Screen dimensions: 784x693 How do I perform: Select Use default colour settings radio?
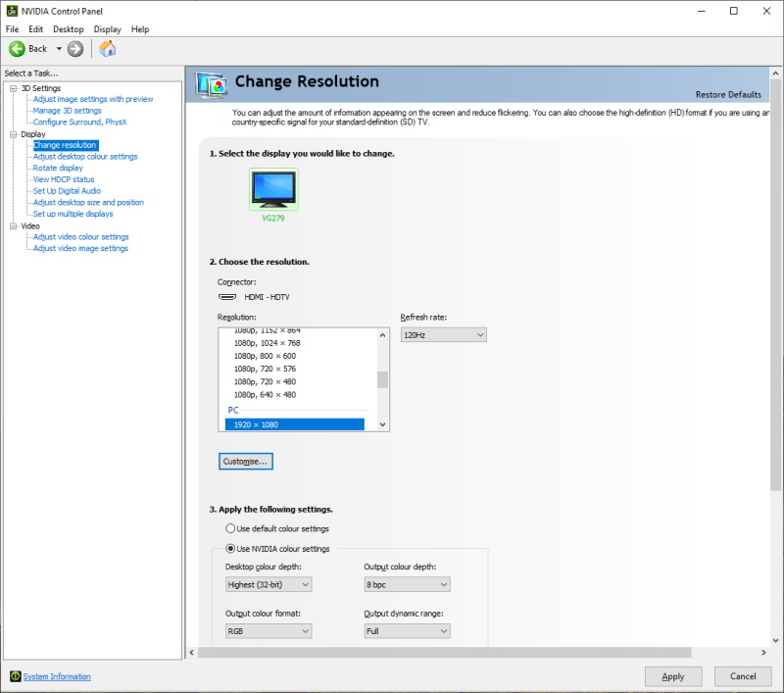(x=230, y=528)
